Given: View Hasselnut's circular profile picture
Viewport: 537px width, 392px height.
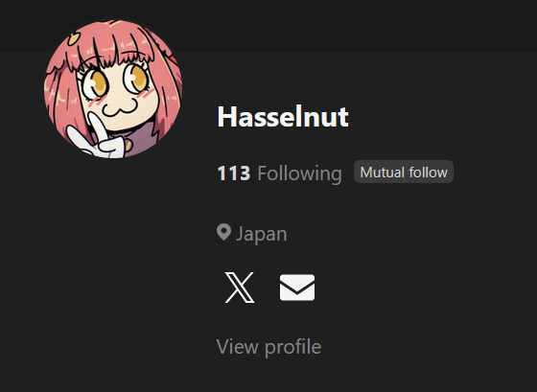Looking at the screenshot, I should [113, 89].
